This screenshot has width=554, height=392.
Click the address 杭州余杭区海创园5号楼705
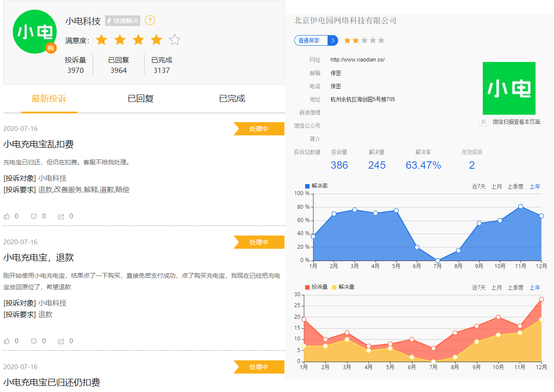363,99
